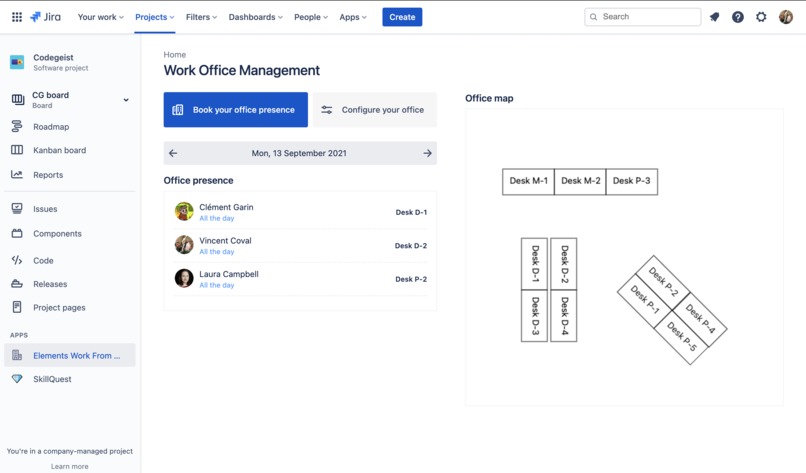Open the settings gear icon
This screenshot has width=806, height=473.
[761, 17]
